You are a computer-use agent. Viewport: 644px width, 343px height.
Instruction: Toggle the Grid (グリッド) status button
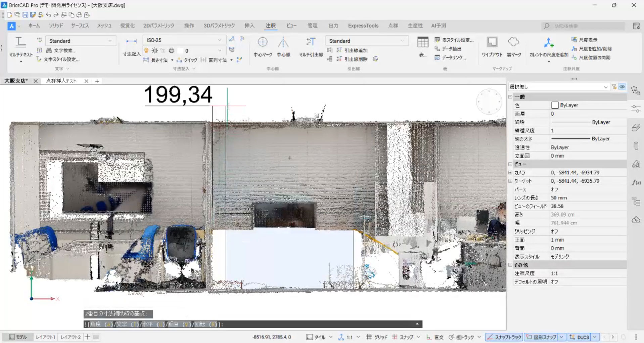pyautogui.click(x=377, y=337)
